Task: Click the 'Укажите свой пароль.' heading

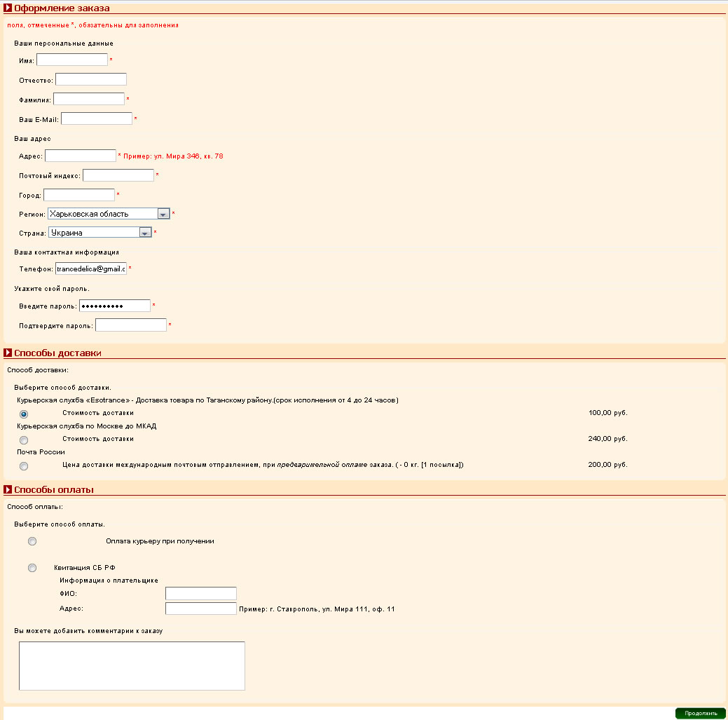Action: click(x=52, y=288)
